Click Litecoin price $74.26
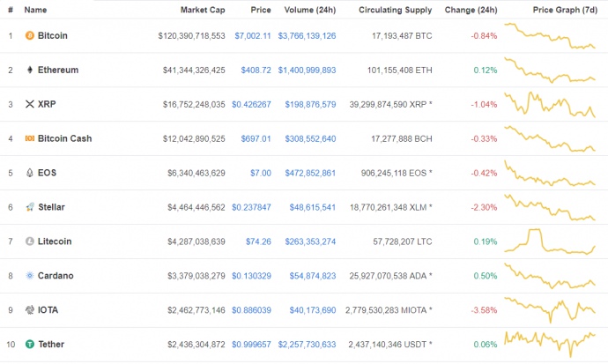The height and width of the screenshot is (364, 608). [258, 241]
